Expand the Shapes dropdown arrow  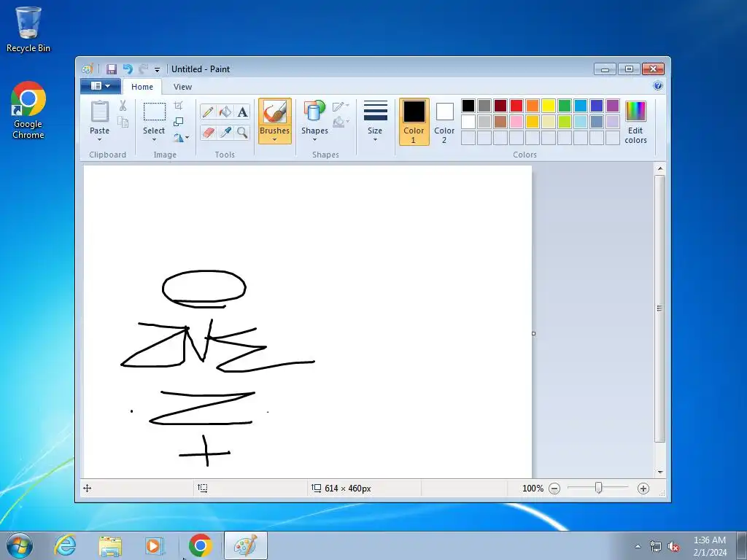click(x=314, y=139)
